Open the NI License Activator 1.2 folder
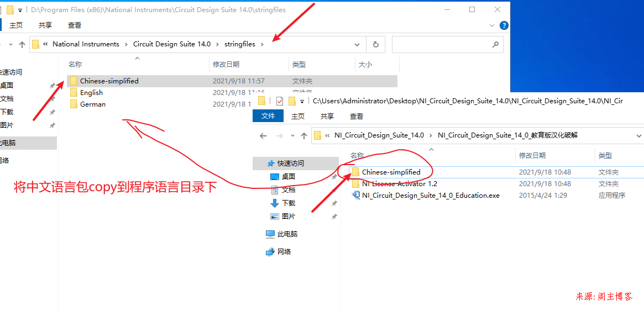The height and width of the screenshot is (311, 644). click(x=399, y=183)
